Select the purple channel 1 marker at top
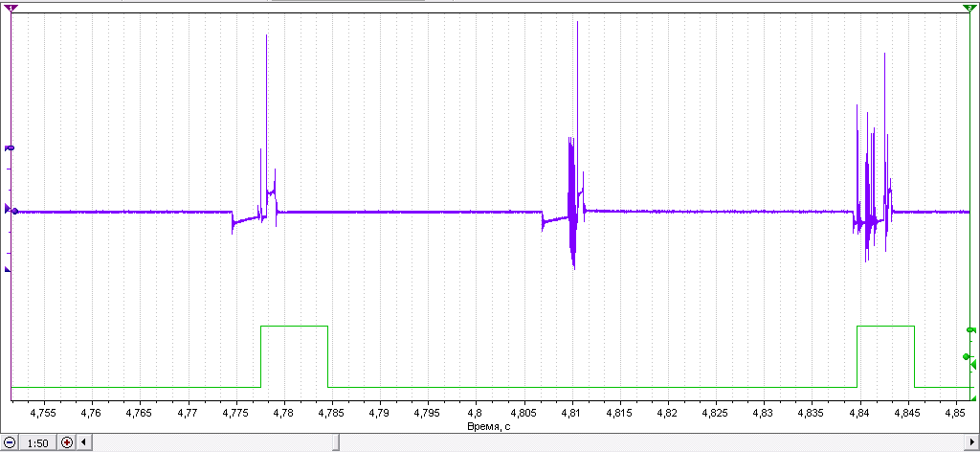Image resolution: width=980 pixels, height=452 pixels. [11, 8]
